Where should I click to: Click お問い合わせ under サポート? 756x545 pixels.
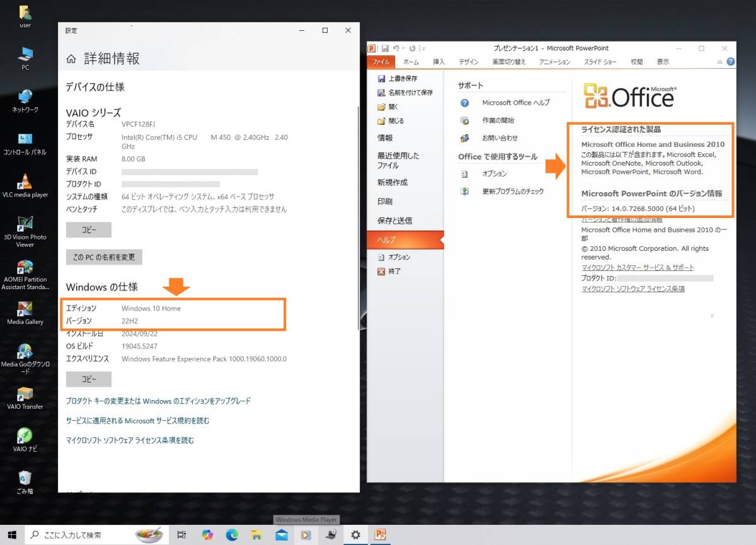(x=488, y=138)
